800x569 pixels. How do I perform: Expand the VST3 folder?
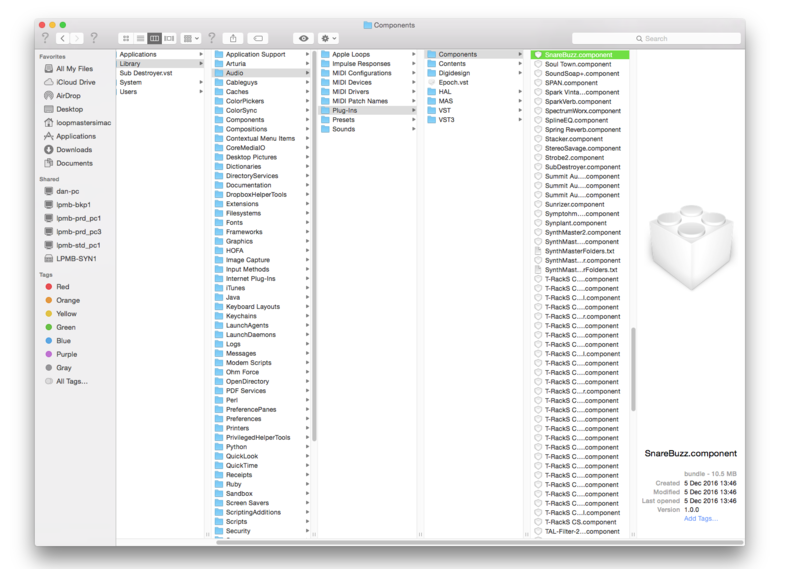pos(446,120)
